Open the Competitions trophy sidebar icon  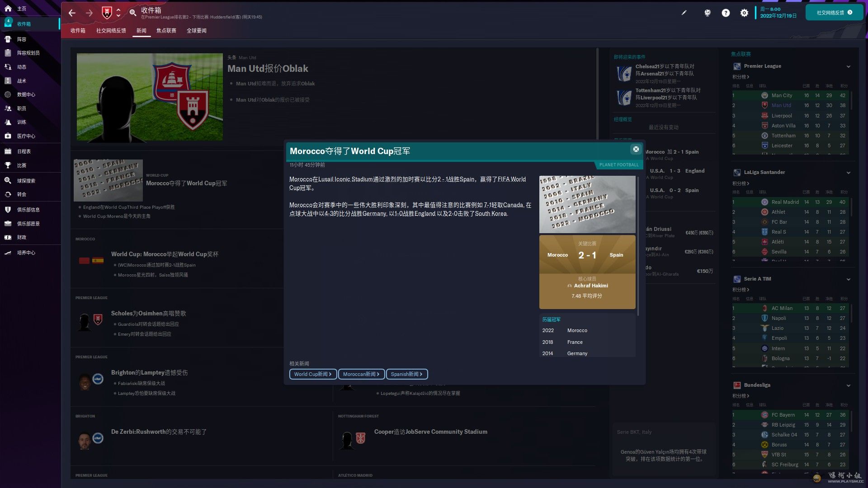coord(8,165)
